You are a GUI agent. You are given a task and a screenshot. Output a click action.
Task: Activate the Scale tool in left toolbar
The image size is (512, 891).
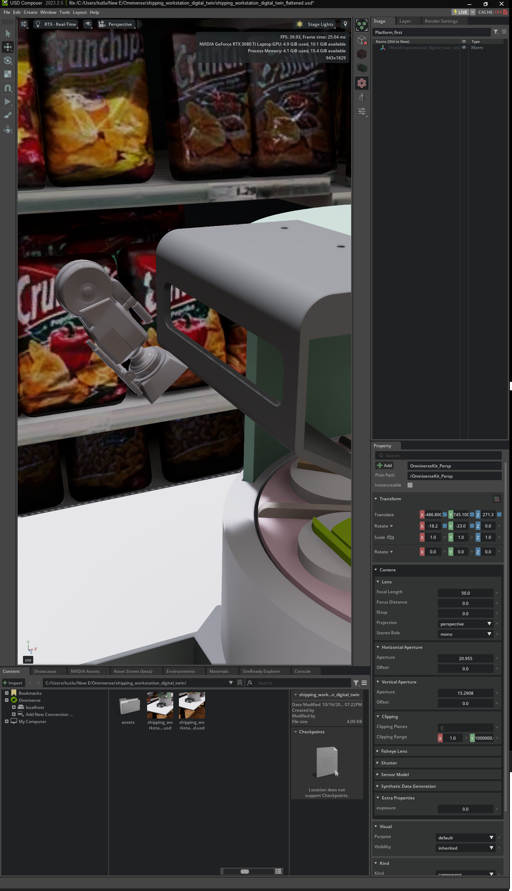[x=7, y=74]
